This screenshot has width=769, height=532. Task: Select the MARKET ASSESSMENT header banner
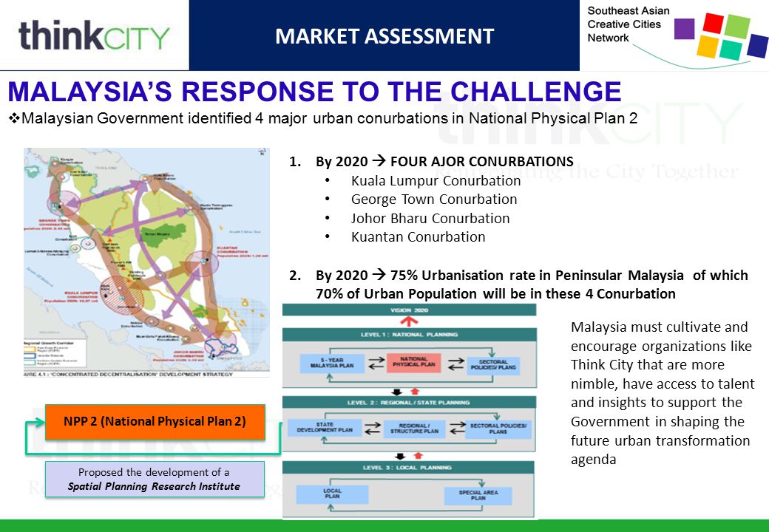(384, 35)
